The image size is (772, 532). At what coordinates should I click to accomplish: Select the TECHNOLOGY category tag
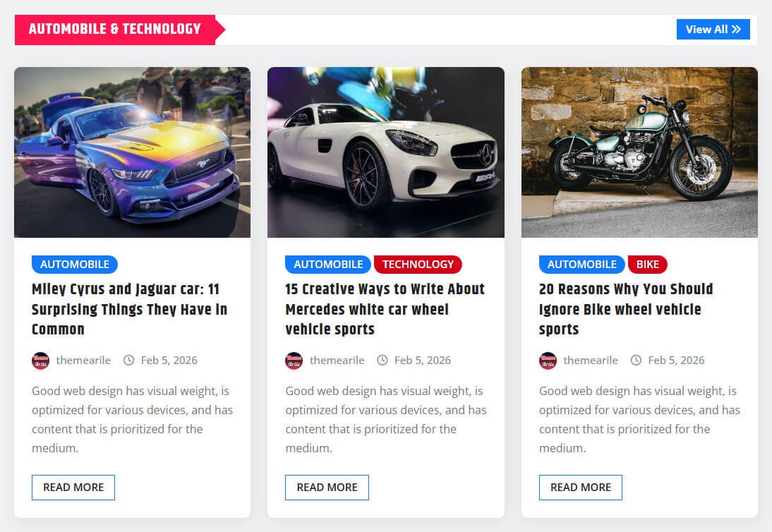point(418,265)
